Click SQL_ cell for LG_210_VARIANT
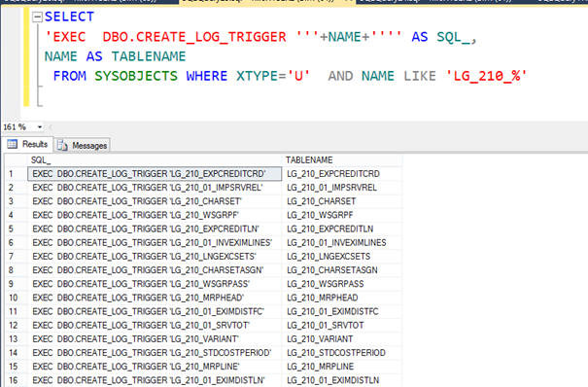The height and width of the screenshot is (387, 588). [155, 339]
